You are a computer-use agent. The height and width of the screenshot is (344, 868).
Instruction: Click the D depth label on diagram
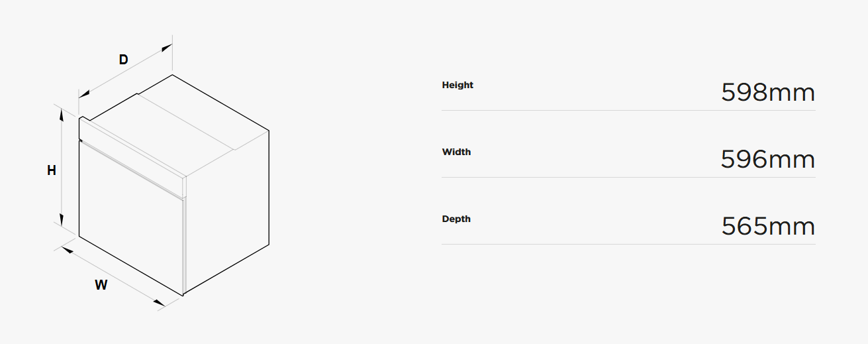pyautogui.click(x=123, y=60)
